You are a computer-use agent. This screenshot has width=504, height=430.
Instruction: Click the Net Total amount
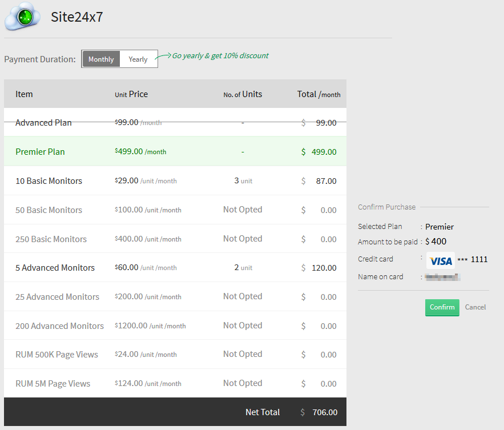[324, 412]
